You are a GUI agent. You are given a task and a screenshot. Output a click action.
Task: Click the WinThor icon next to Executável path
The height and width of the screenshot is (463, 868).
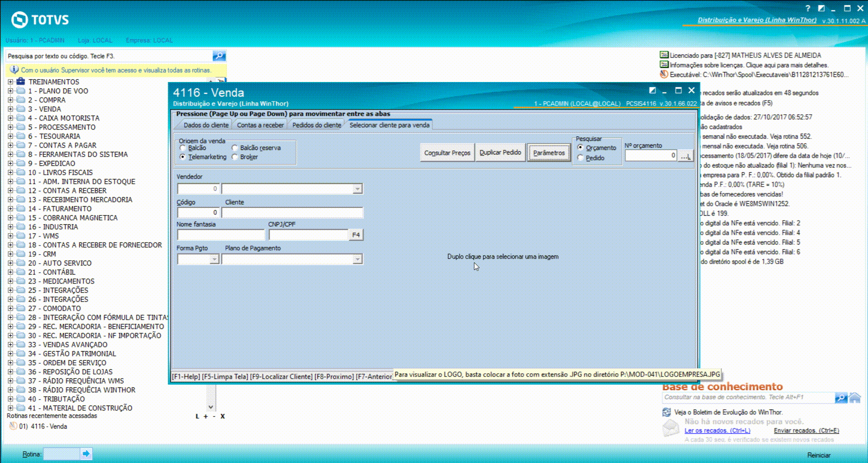[x=664, y=74]
